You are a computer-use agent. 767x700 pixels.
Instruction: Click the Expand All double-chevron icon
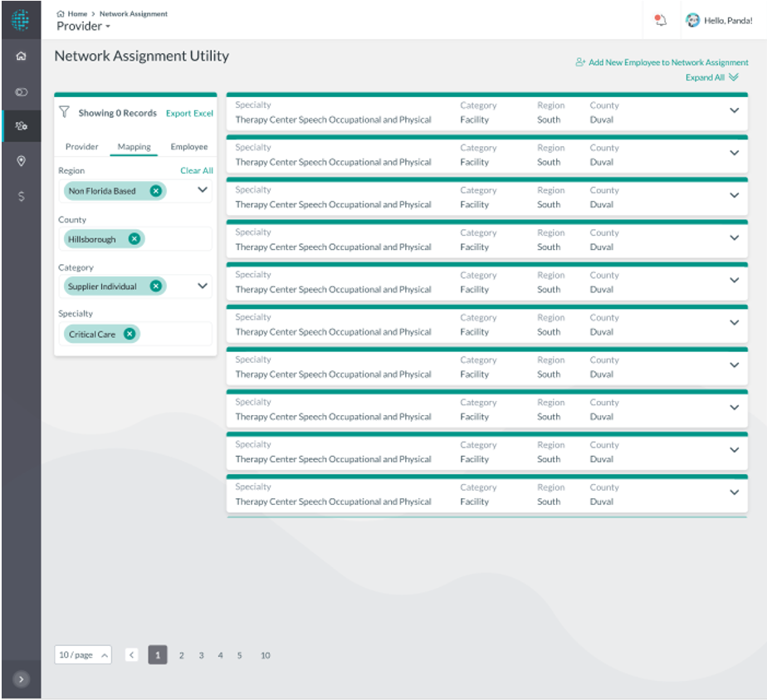734,76
